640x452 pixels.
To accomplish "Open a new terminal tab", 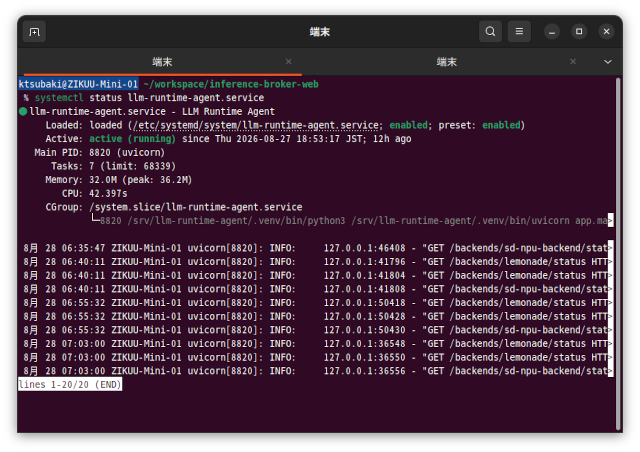I will [34, 31].
